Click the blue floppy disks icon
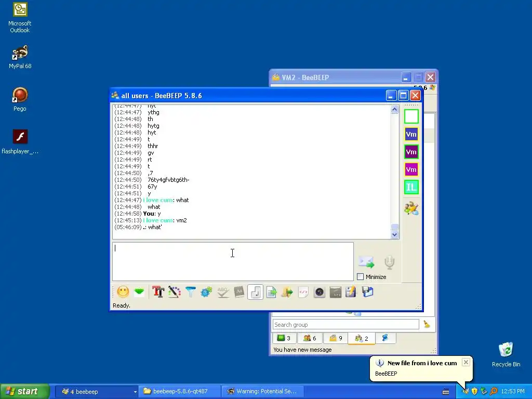The width and height of the screenshot is (532, 399). coord(367,292)
